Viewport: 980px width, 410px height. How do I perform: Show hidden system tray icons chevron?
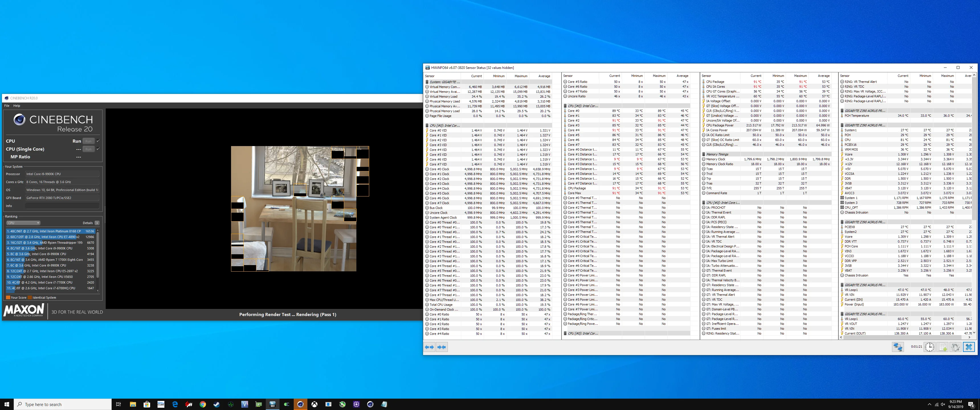929,404
